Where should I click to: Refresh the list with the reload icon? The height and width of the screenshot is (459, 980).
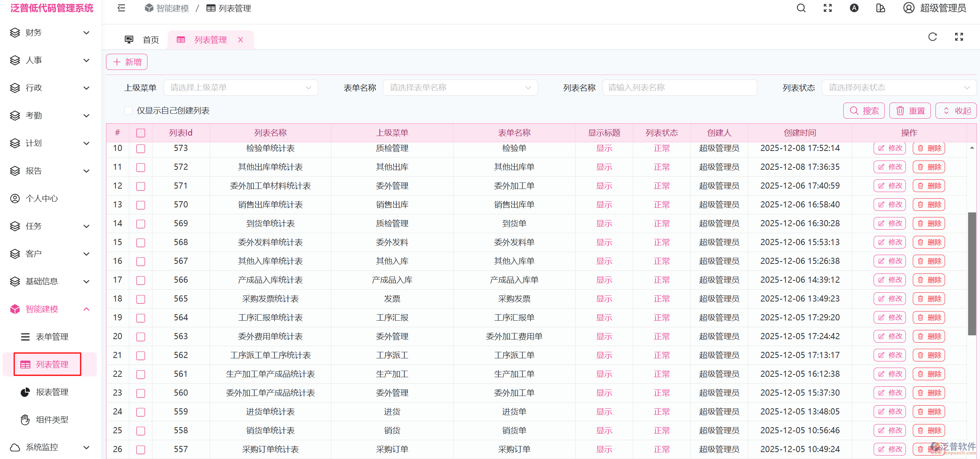[x=932, y=36]
